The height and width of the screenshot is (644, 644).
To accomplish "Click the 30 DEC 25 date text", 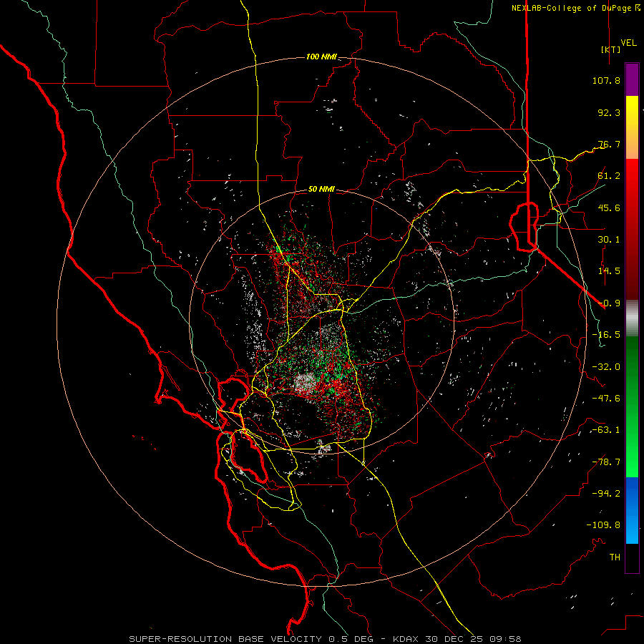I will [x=457, y=639].
